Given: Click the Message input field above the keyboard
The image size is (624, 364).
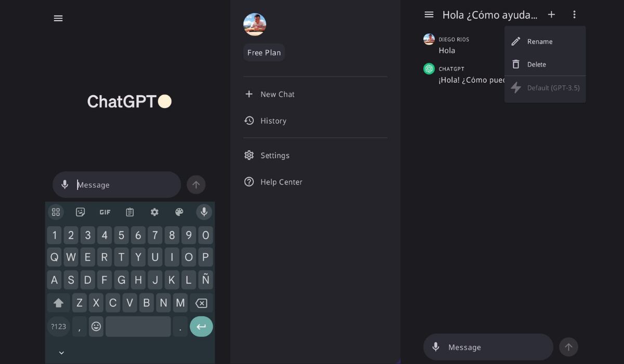Looking at the screenshot, I should click(x=116, y=185).
